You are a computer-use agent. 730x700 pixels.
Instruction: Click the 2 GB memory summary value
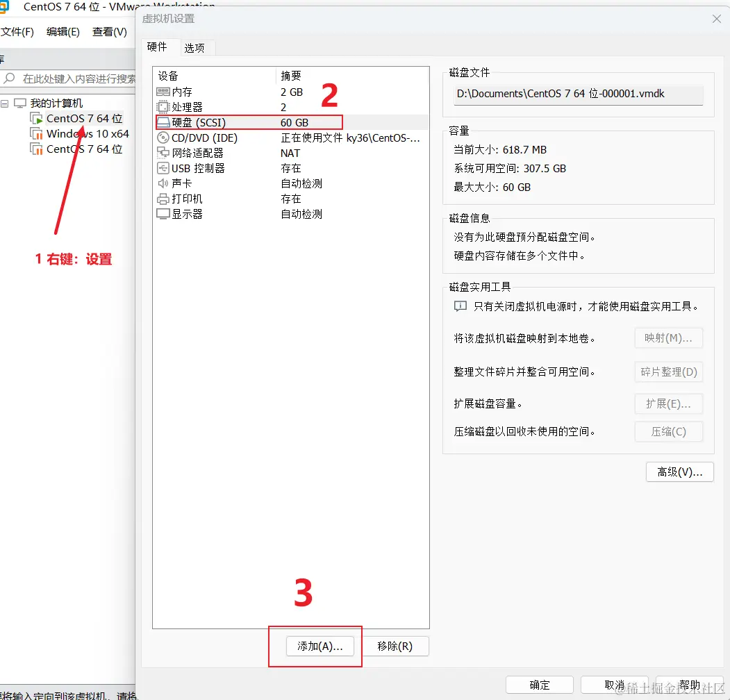292,92
